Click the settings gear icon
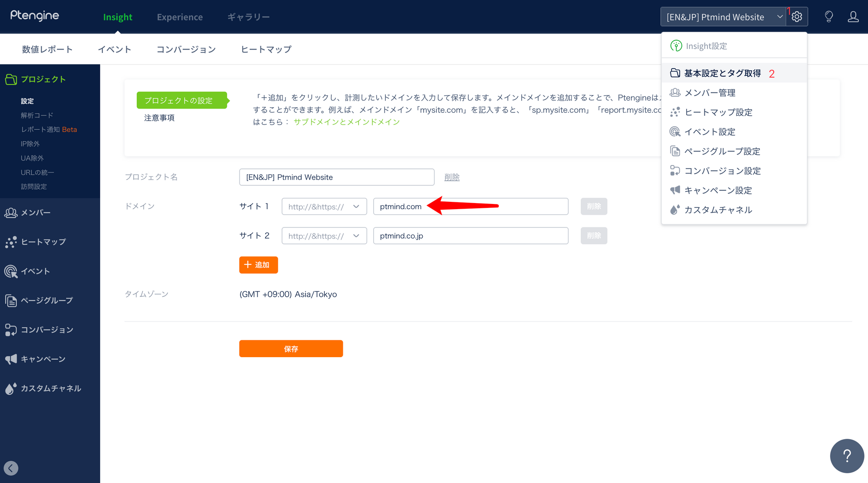Image resolution: width=868 pixels, height=483 pixels. tap(797, 17)
